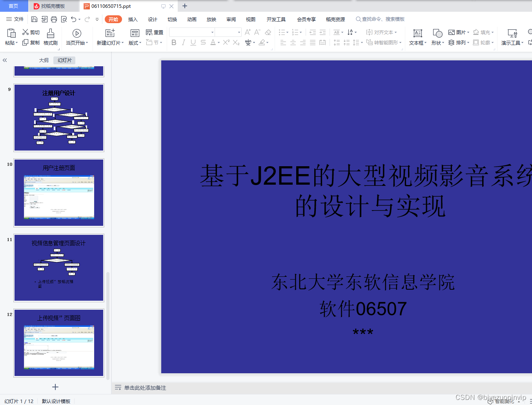The width and height of the screenshot is (532, 405).
Task: Decrease font size with A- icon
Action: coord(257,32)
